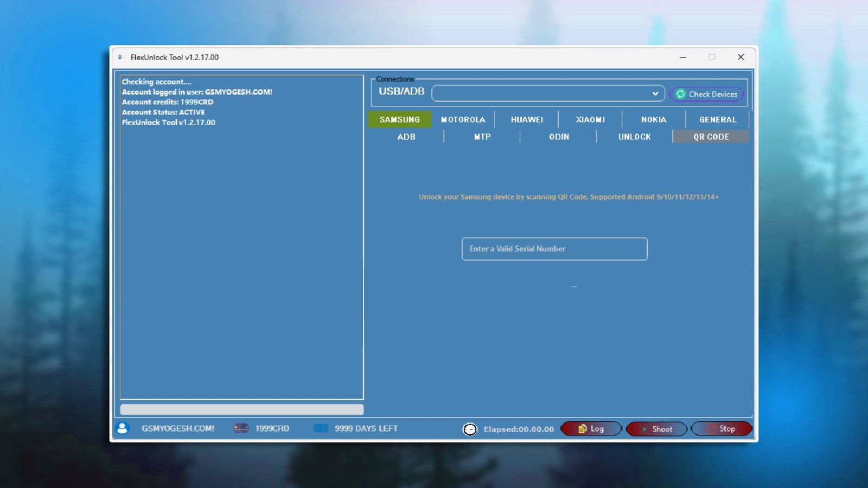Switch to the UNLOCK tab

click(634, 137)
